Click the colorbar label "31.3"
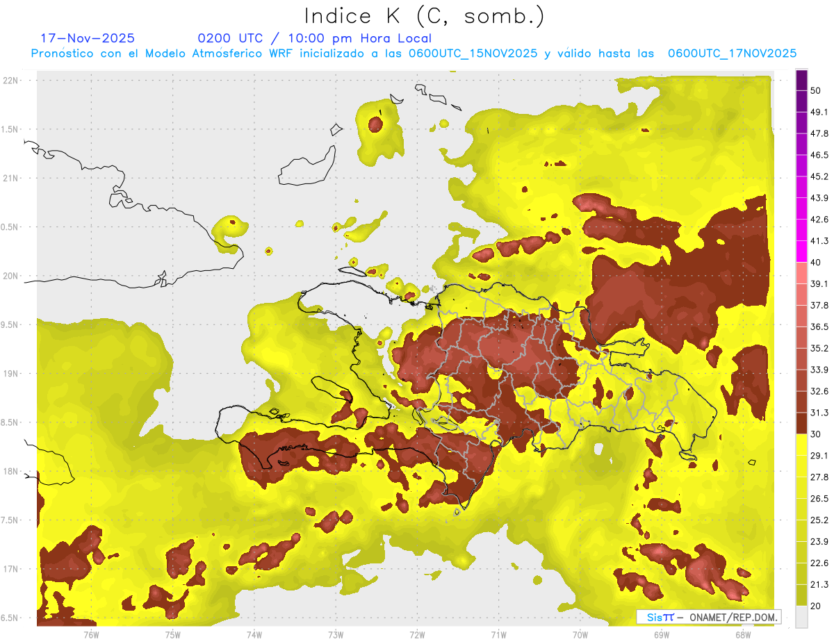 coord(819,413)
